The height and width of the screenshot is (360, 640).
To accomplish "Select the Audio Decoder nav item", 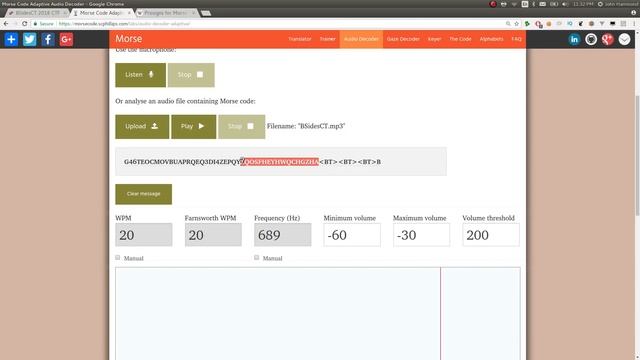I will click(x=361, y=39).
